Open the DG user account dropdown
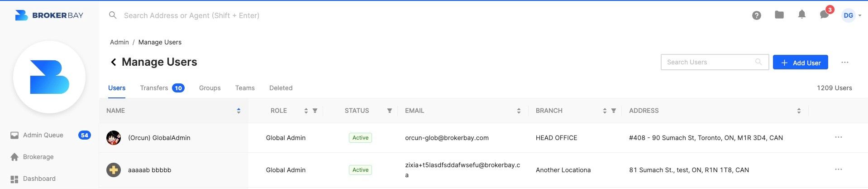 [851, 15]
